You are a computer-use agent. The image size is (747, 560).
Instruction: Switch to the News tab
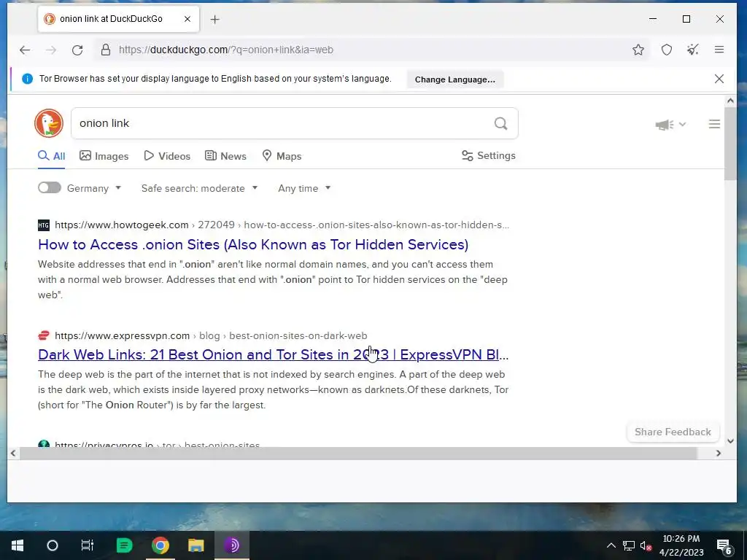point(226,156)
